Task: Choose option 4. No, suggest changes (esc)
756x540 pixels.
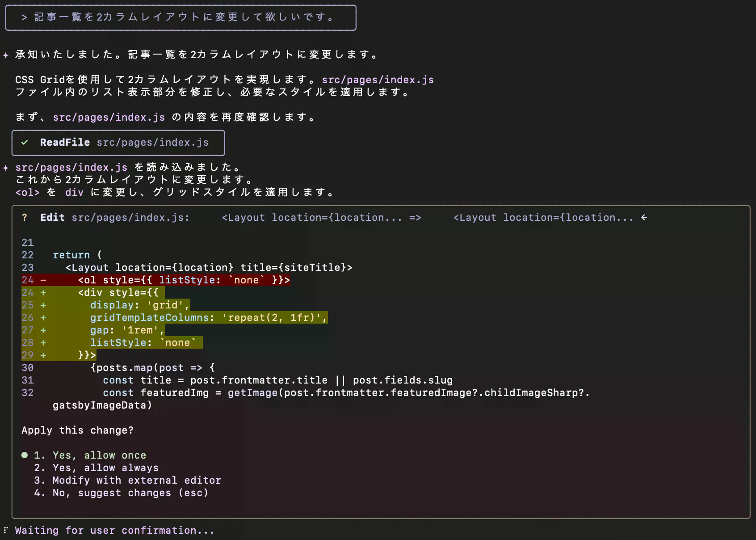Action: point(121,493)
